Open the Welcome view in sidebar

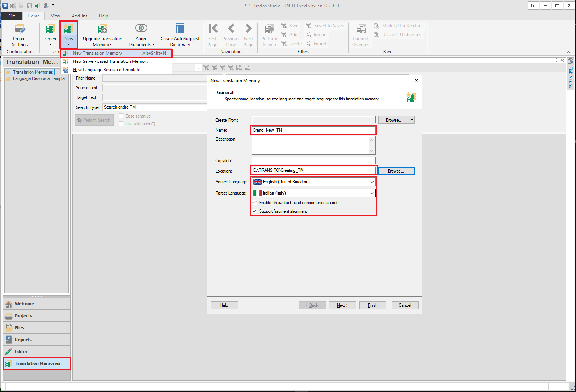click(x=37, y=304)
